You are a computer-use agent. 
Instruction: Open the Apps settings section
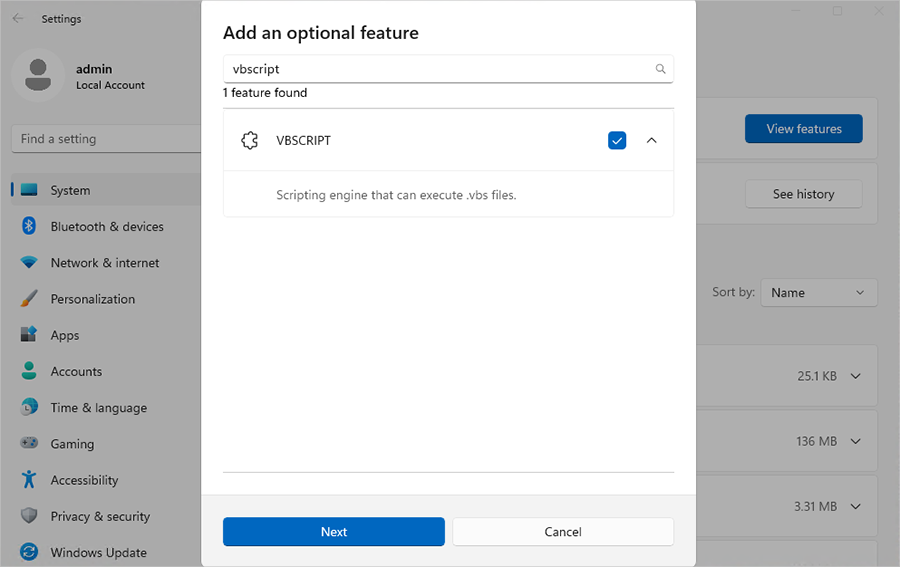pyautogui.click(x=65, y=336)
